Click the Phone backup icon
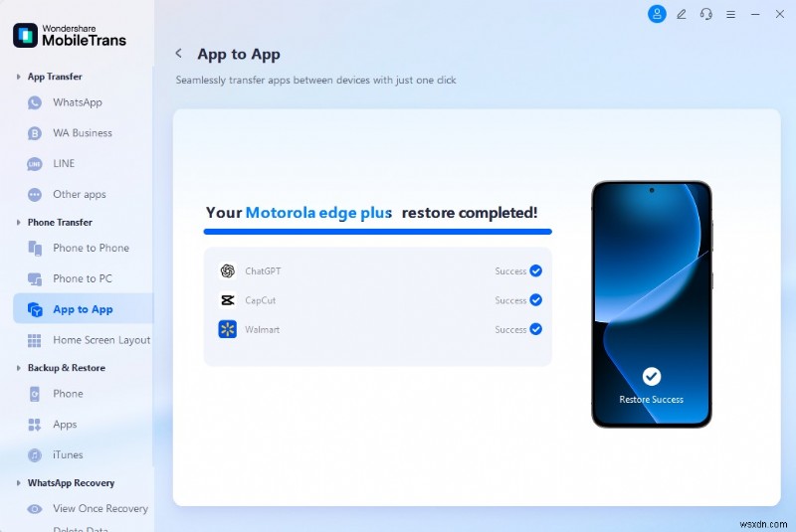796x532 pixels. (35, 394)
